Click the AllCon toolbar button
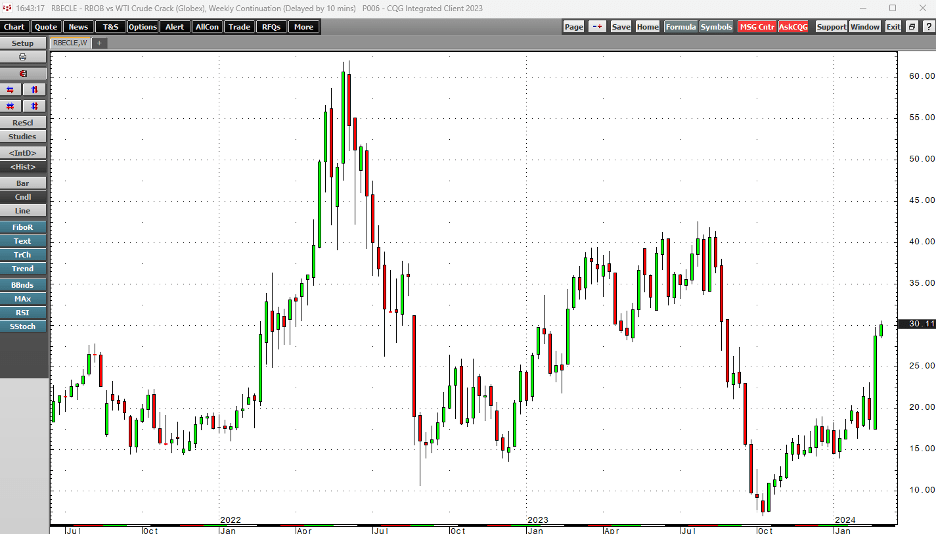 [207, 27]
